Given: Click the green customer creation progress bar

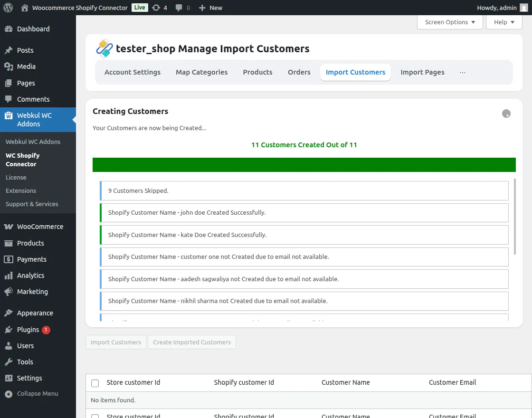Looking at the screenshot, I should 304,165.
